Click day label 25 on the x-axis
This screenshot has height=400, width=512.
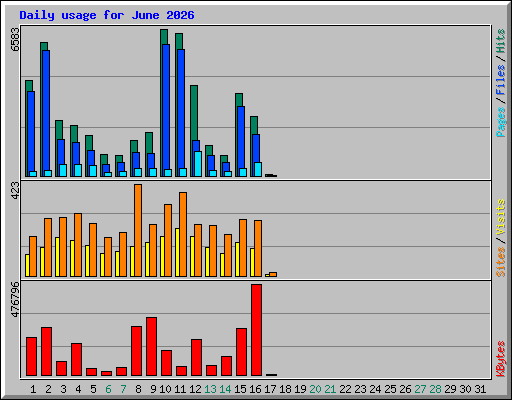tap(390, 389)
